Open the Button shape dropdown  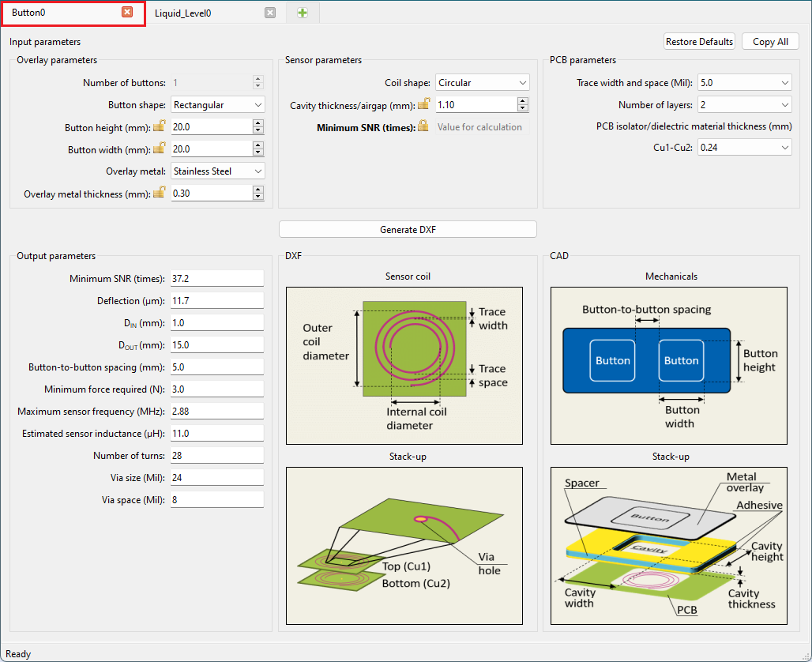(x=218, y=104)
